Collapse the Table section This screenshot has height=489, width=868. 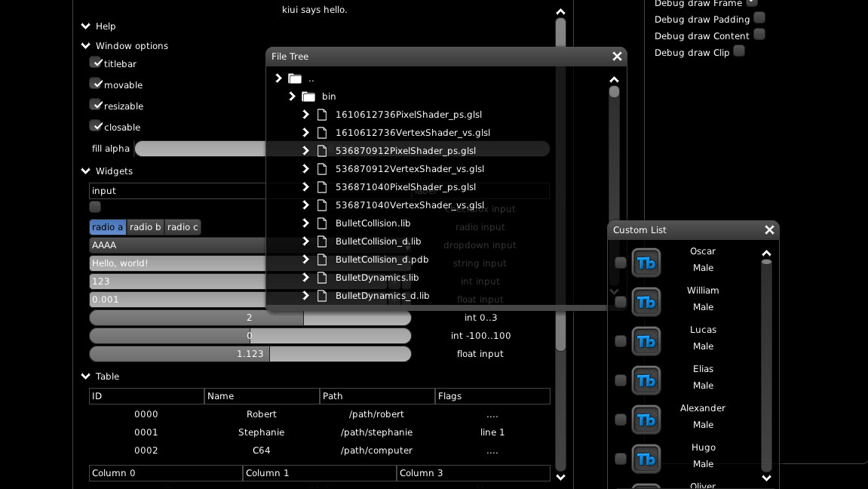[85, 376]
